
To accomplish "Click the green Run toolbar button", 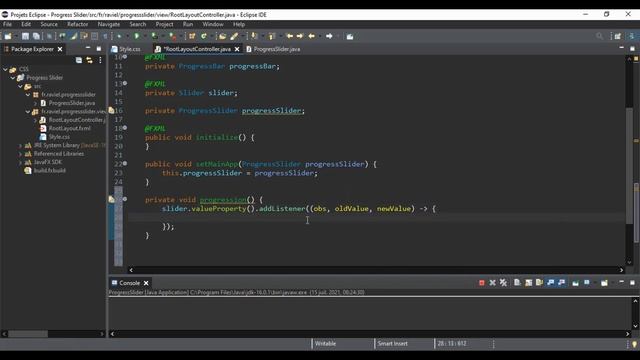I will tap(137, 36).
